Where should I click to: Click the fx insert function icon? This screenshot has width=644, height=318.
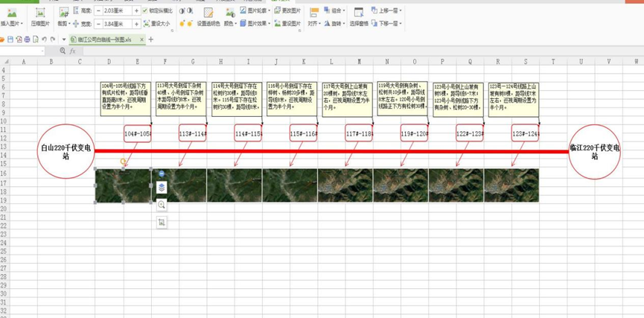pos(72,51)
